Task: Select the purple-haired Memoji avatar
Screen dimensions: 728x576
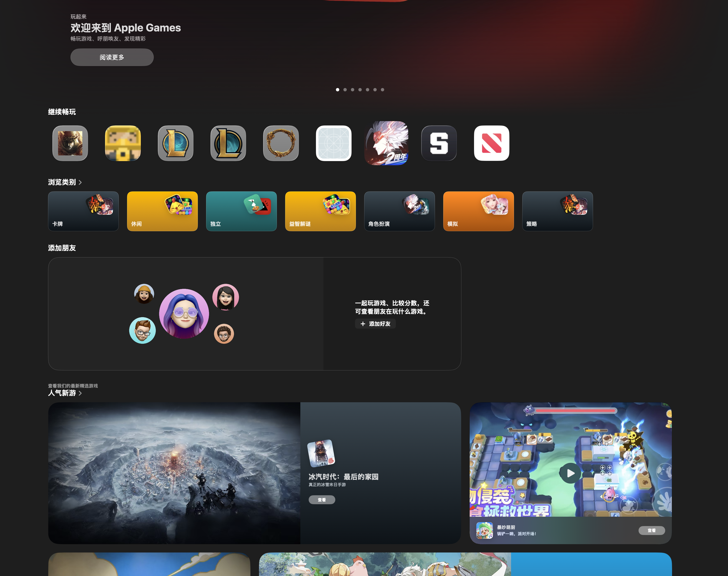Action: coord(184,314)
